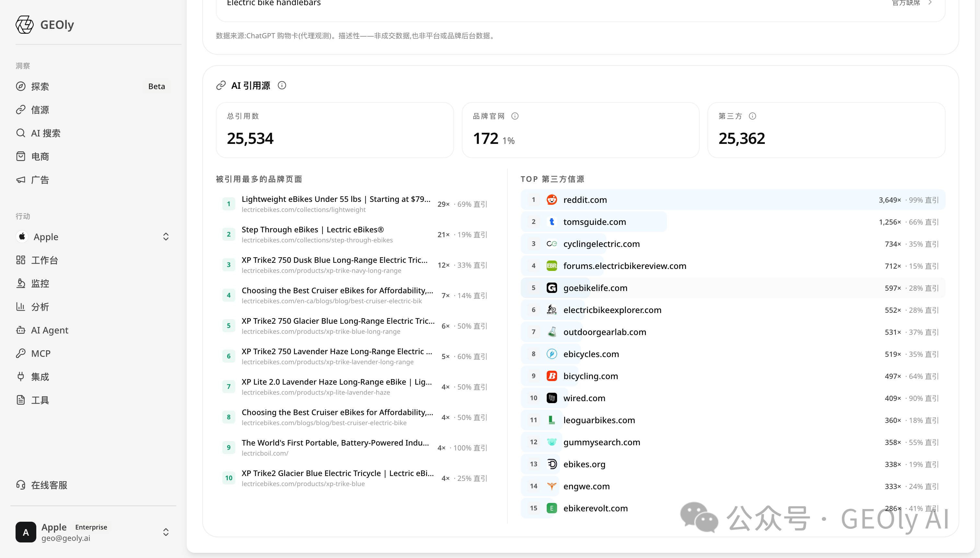Click the cyclingelectric.com icon
Image resolution: width=980 pixels, height=558 pixels.
click(552, 244)
